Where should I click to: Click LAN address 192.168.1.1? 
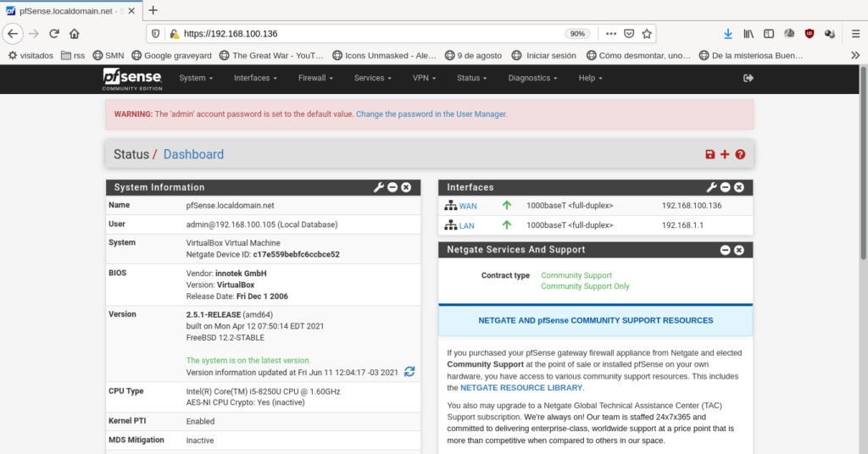[x=682, y=225]
